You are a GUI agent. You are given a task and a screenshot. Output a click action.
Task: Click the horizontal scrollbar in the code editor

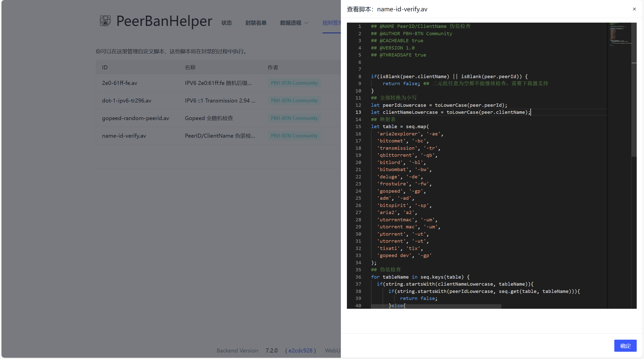[436, 306]
